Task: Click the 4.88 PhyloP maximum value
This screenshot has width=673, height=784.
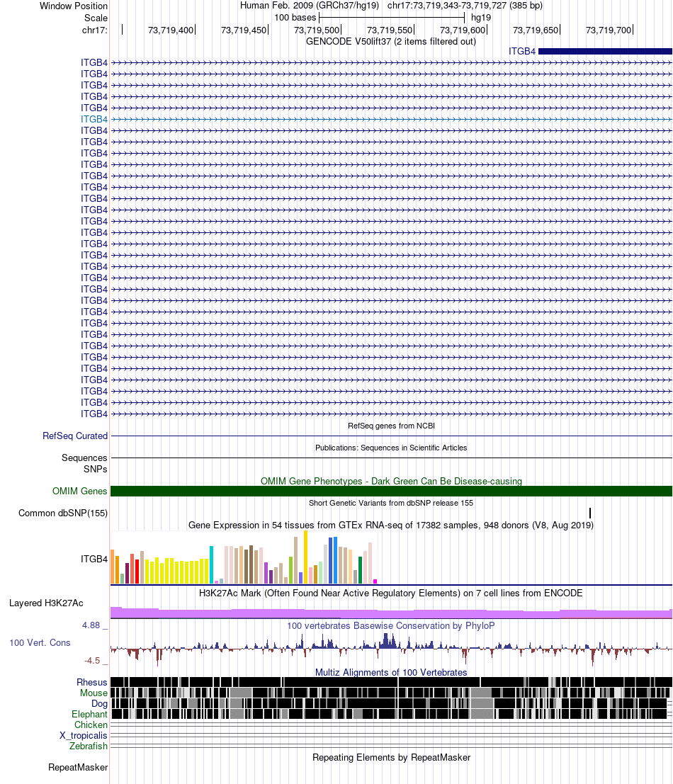Action: tap(91, 625)
